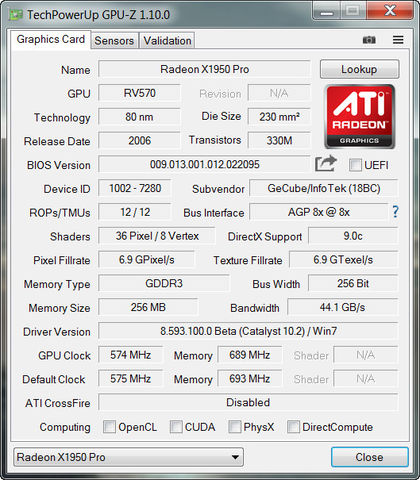420x480 pixels.
Task: Minimize the GPU-Z window
Action: [x=327, y=11]
